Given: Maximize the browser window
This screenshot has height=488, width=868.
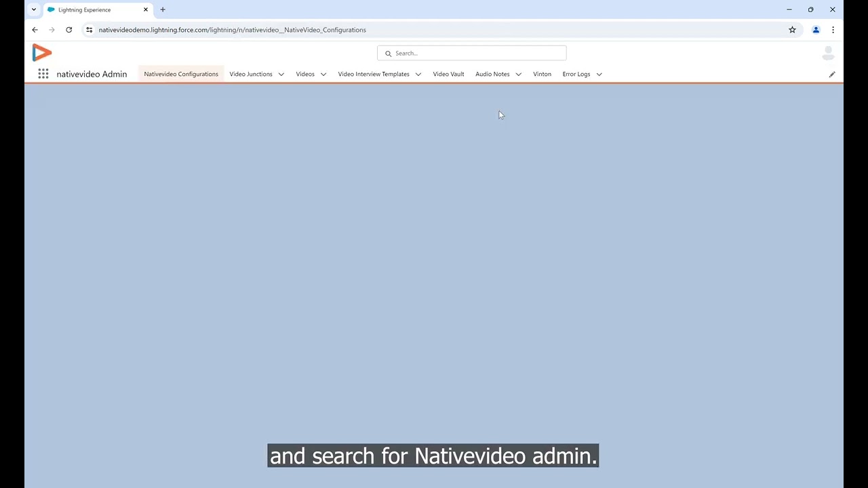Looking at the screenshot, I should pos(810,9).
